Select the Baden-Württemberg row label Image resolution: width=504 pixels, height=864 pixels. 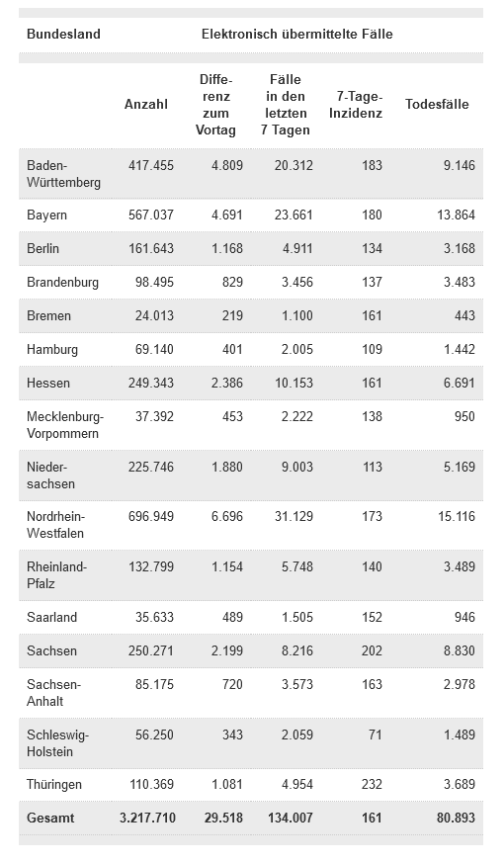63,174
